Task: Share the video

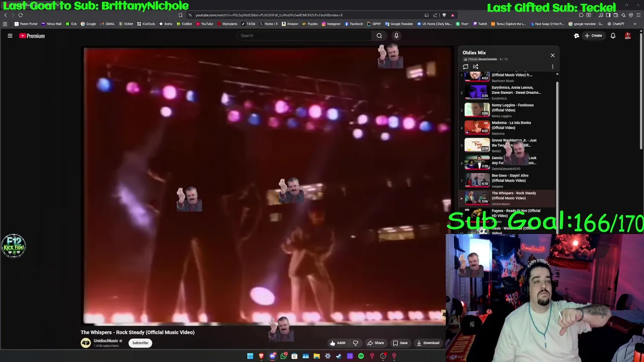Action: (x=375, y=343)
